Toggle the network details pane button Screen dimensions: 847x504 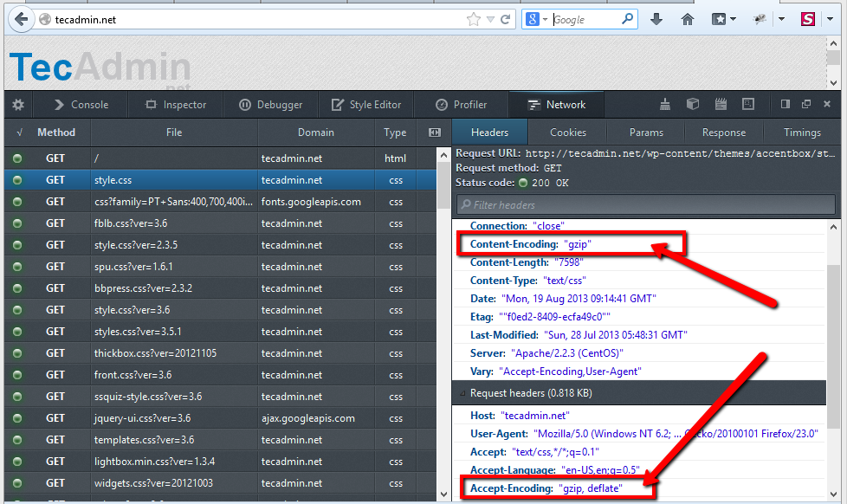click(x=435, y=132)
